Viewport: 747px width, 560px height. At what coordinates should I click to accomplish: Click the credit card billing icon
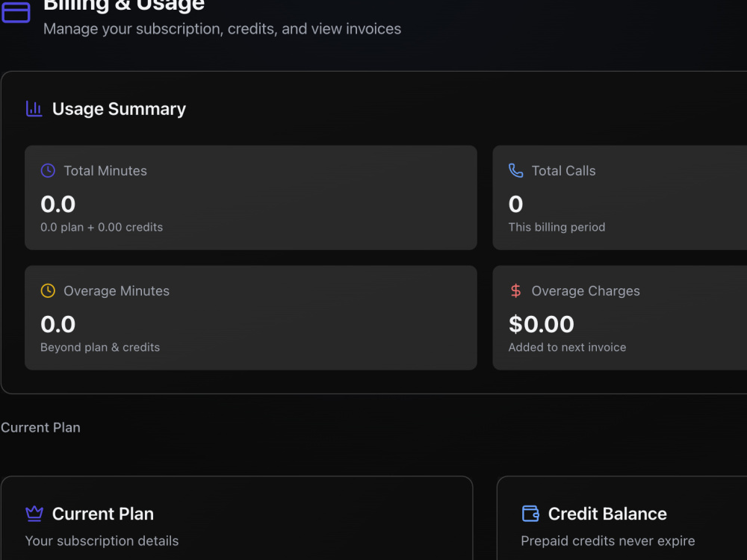[16, 12]
